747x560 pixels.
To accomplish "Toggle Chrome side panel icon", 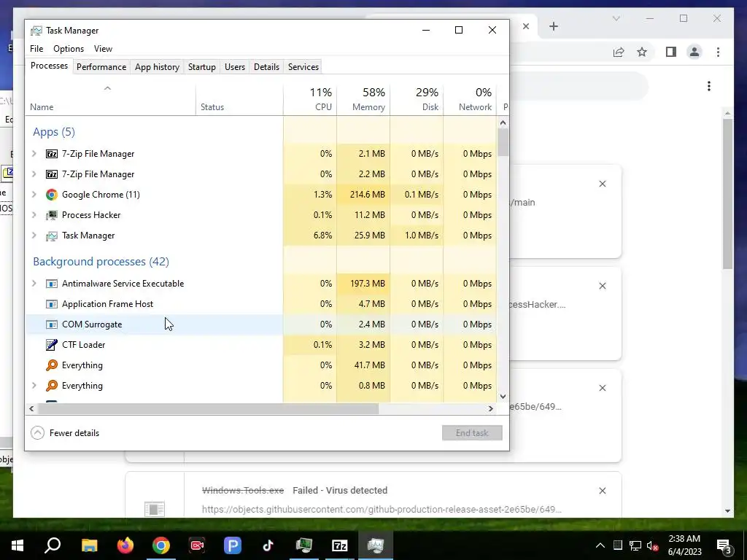I will point(671,52).
